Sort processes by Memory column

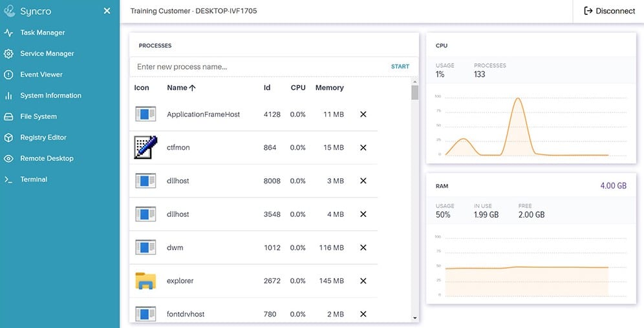[329, 88]
